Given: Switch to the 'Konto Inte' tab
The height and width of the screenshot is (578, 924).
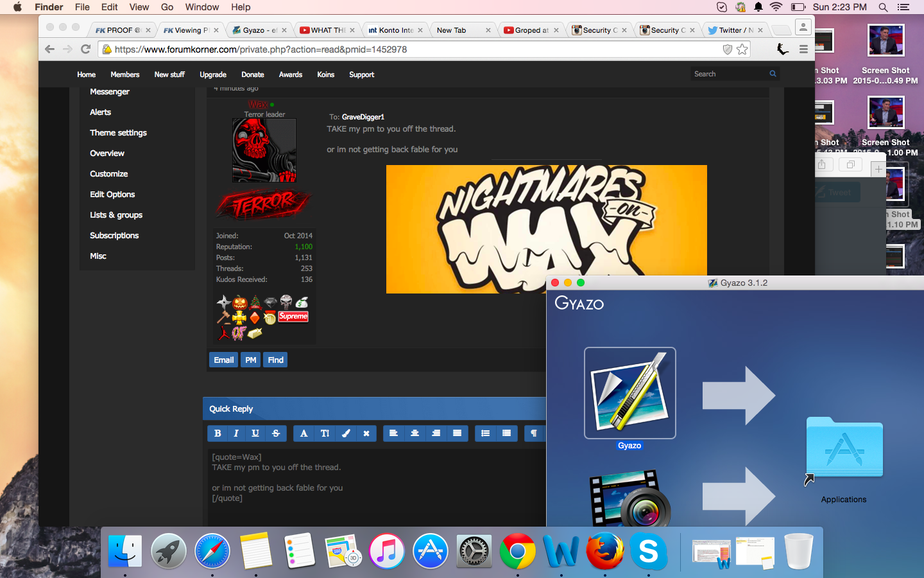Looking at the screenshot, I should [x=395, y=30].
